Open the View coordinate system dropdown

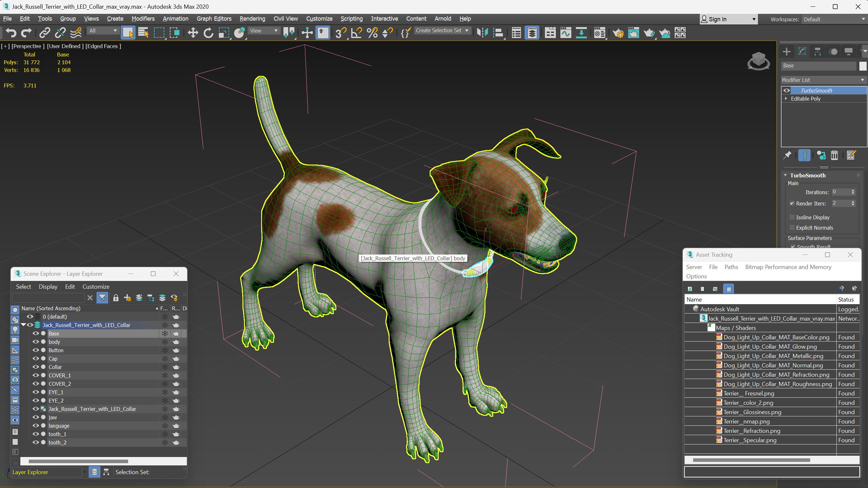[264, 31]
